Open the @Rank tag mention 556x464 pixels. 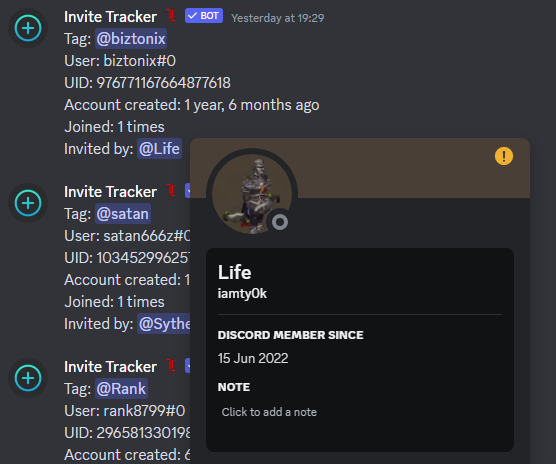coord(121,388)
